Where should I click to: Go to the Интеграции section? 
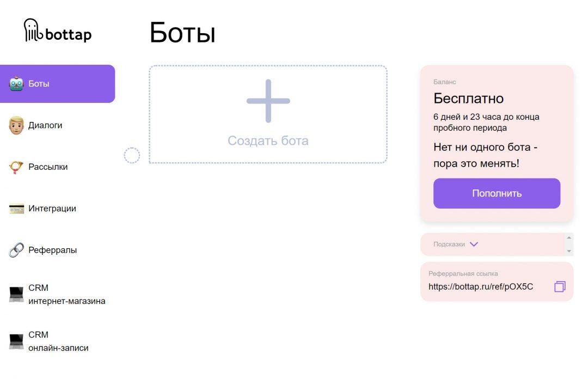[x=52, y=209]
